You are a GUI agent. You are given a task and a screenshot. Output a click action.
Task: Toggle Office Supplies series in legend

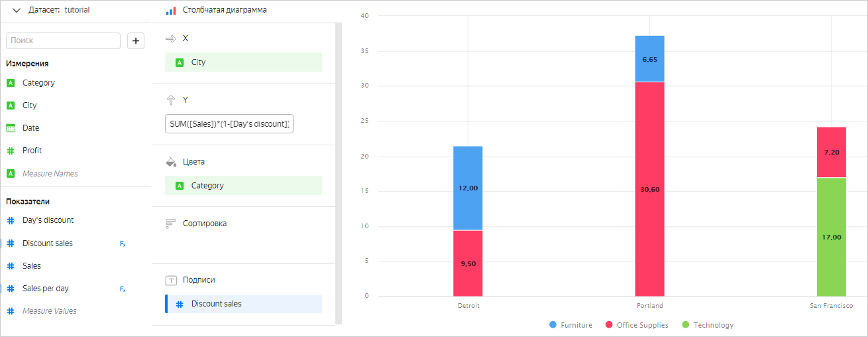[636, 325]
